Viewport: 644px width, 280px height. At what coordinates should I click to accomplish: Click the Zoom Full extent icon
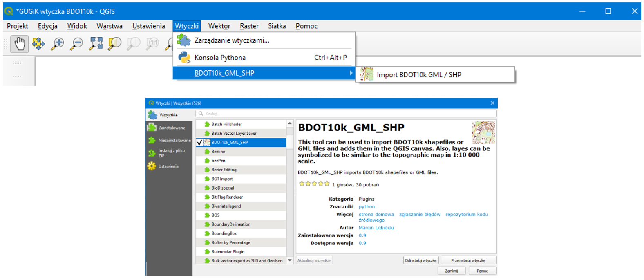(x=96, y=44)
